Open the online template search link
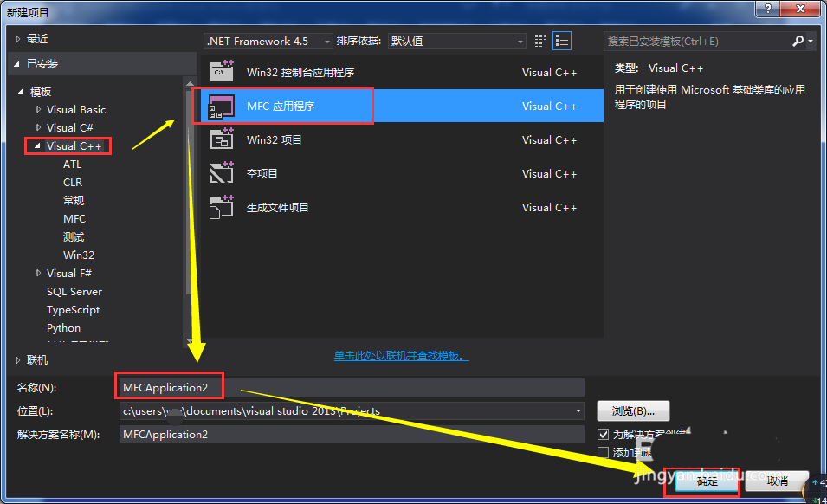The width and height of the screenshot is (827, 504). pyautogui.click(x=401, y=356)
